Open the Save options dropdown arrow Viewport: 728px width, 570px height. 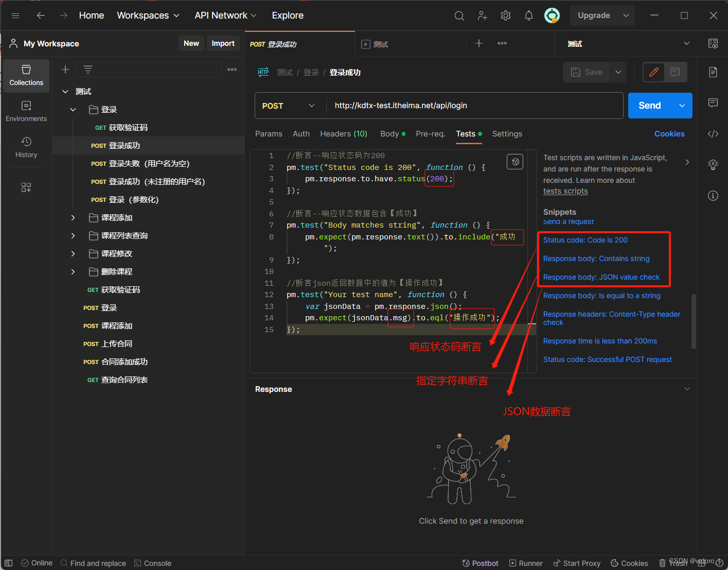click(618, 72)
